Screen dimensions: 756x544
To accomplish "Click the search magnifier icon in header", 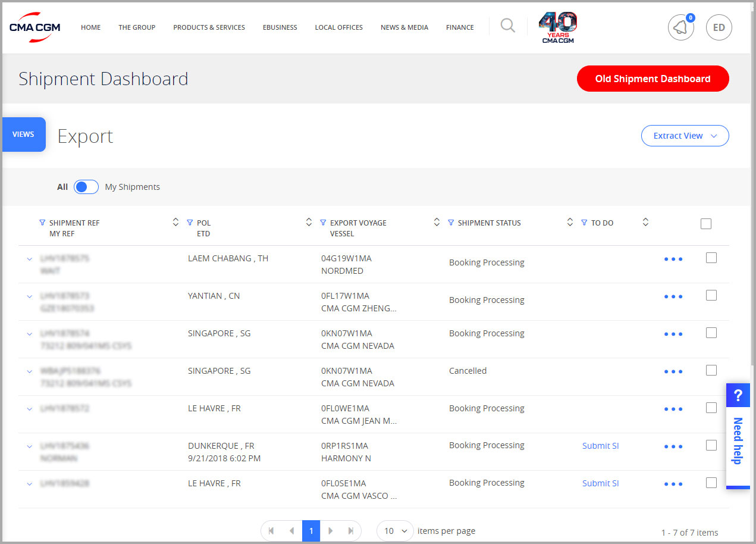I will (507, 26).
